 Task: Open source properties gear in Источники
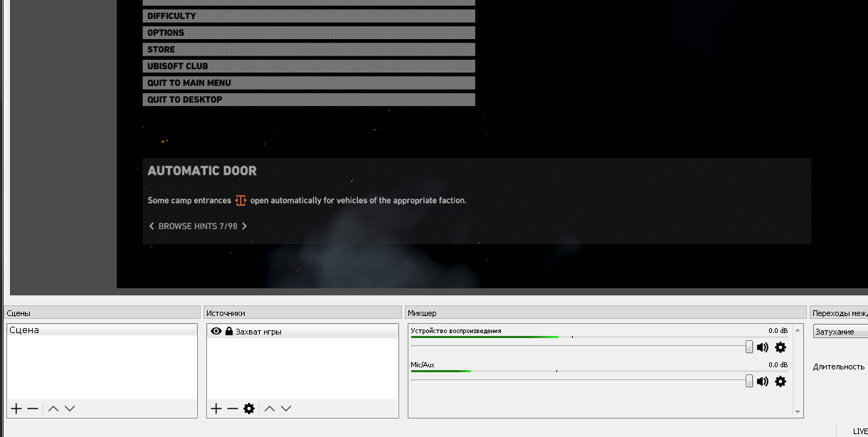(249, 409)
